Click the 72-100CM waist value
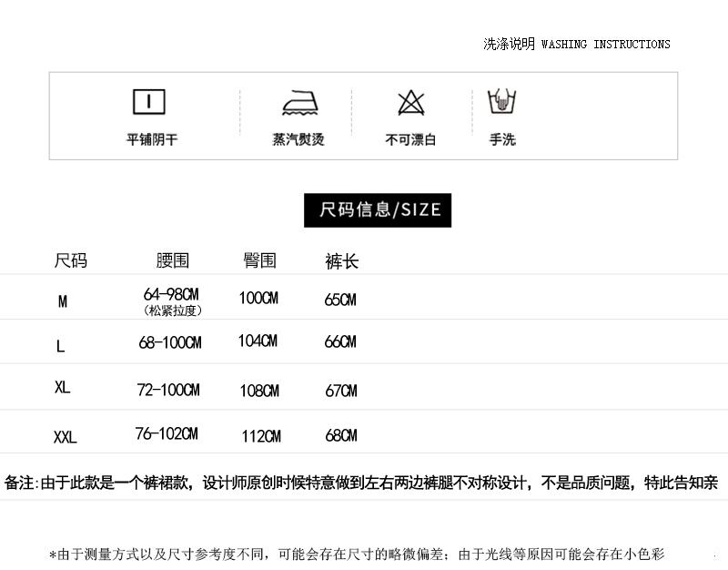728x570 pixels. click(168, 390)
